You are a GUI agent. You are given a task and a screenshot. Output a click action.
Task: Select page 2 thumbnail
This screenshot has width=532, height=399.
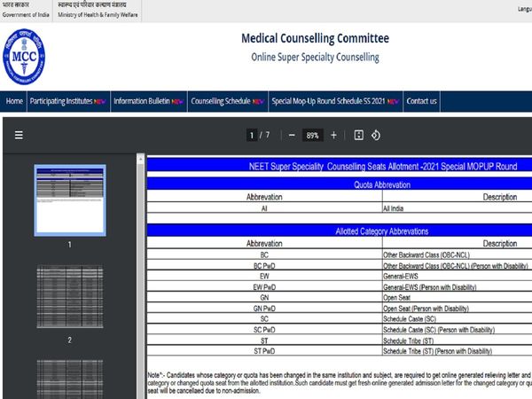pos(70,296)
